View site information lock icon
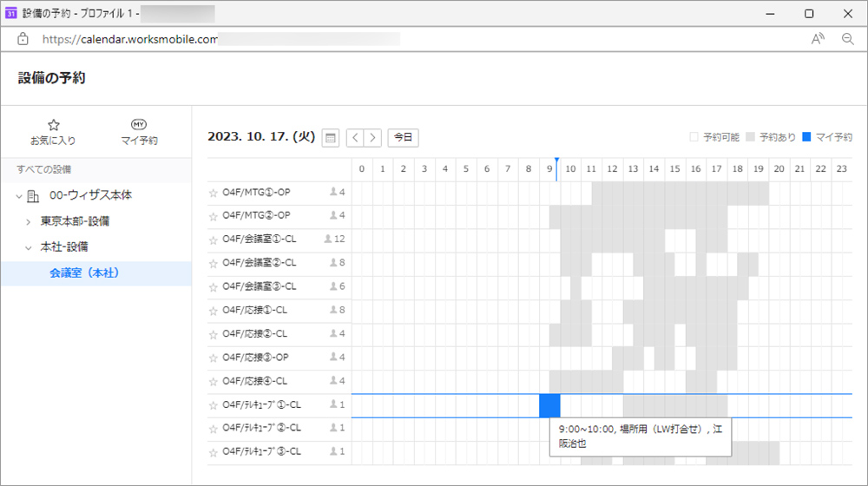Viewport: 868px width, 486px height. click(23, 39)
